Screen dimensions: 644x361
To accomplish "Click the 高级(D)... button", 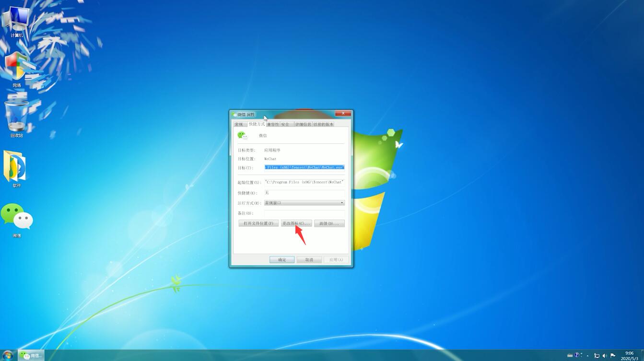I will 329,223.
